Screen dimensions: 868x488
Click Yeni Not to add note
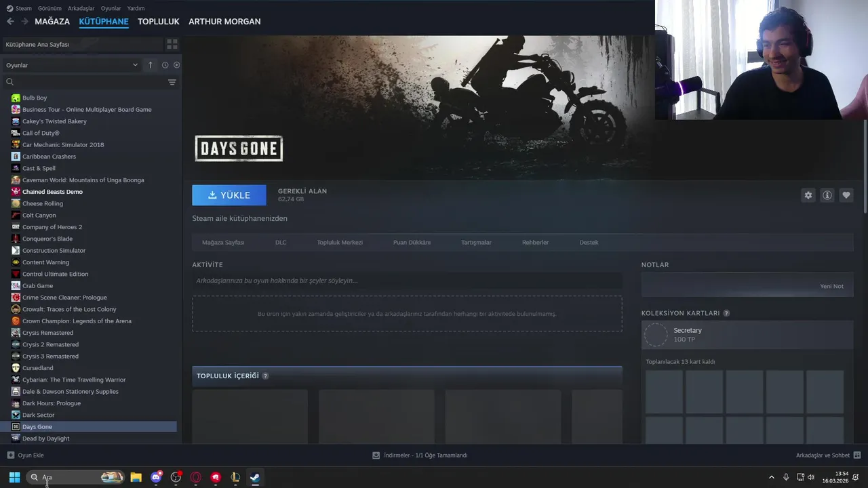click(831, 286)
